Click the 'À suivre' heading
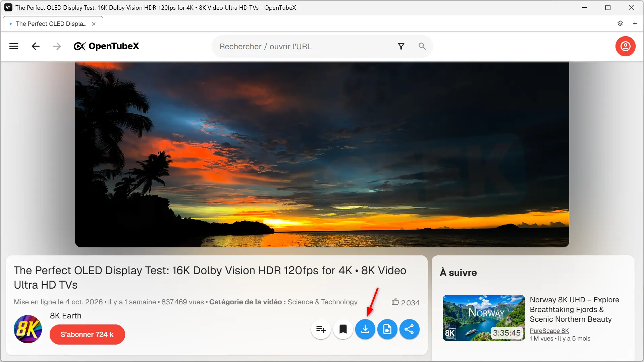The image size is (644, 362). [458, 273]
